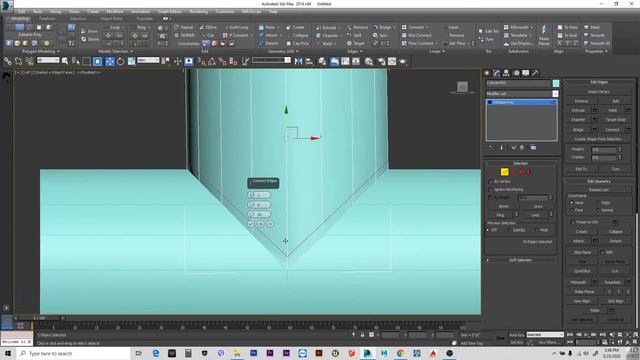Click the object name field Cylinder001

click(518, 83)
